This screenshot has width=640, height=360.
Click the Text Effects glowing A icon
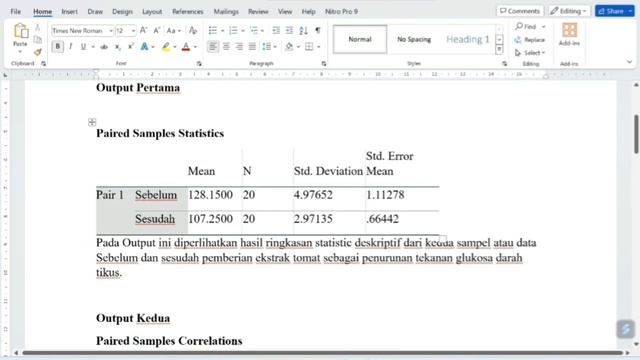(x=144, y=47)
